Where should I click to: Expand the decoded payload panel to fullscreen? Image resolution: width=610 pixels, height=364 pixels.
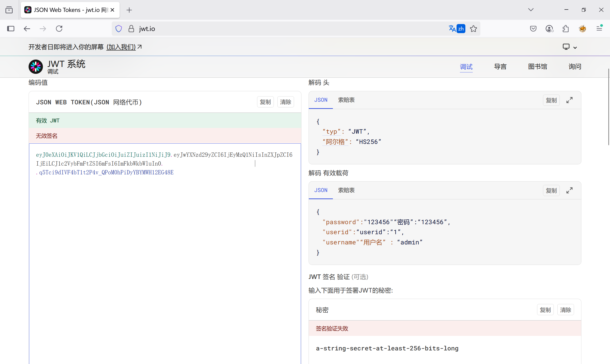pos(569,190)
